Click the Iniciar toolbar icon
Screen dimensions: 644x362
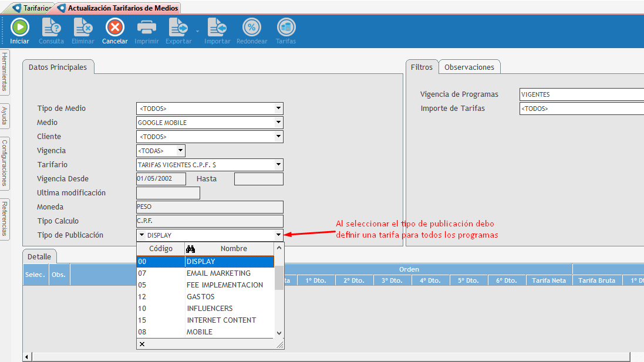(19, 28)
